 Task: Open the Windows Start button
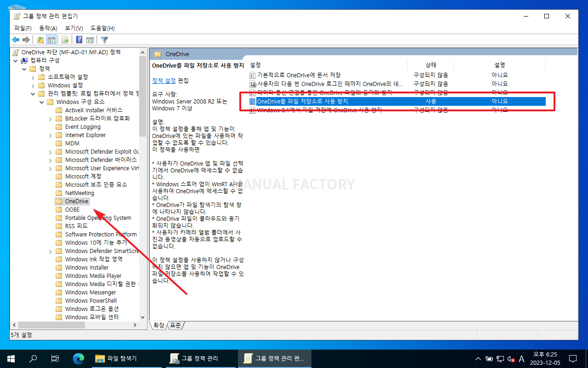point(11,358)
